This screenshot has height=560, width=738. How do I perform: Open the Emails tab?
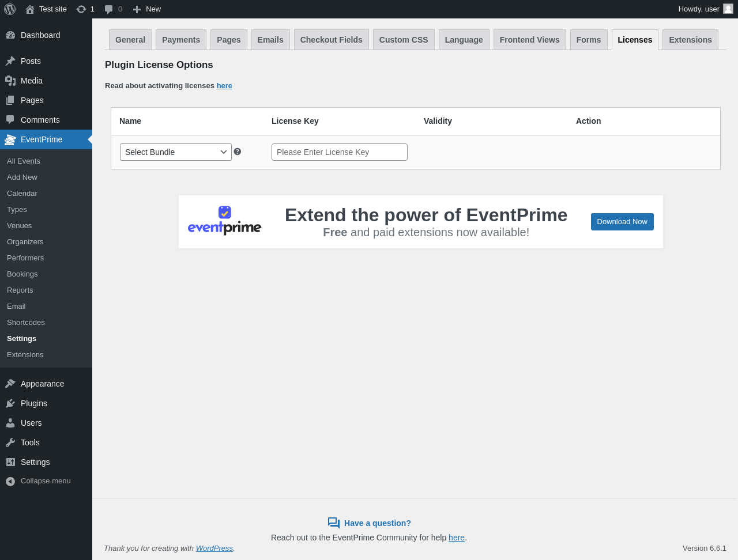point(270,40)
